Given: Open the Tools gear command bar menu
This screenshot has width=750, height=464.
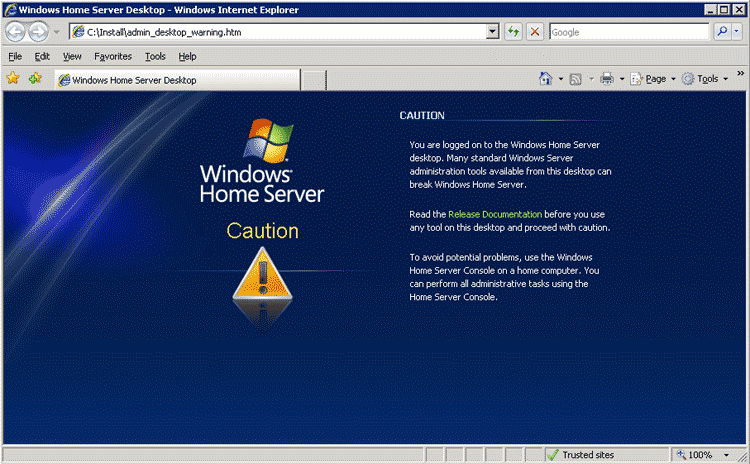Looking at the screenshot, I should tap(705, 79).
